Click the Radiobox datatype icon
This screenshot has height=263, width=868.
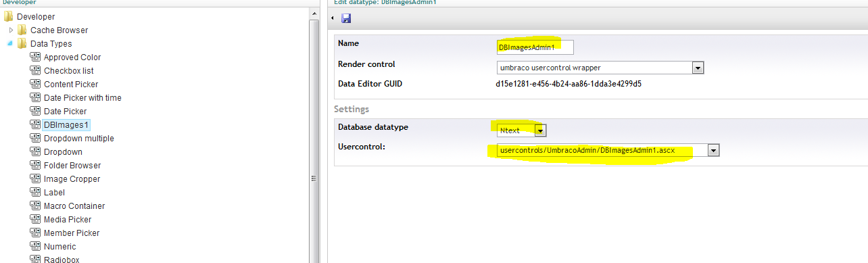click(x=36, y=259)
